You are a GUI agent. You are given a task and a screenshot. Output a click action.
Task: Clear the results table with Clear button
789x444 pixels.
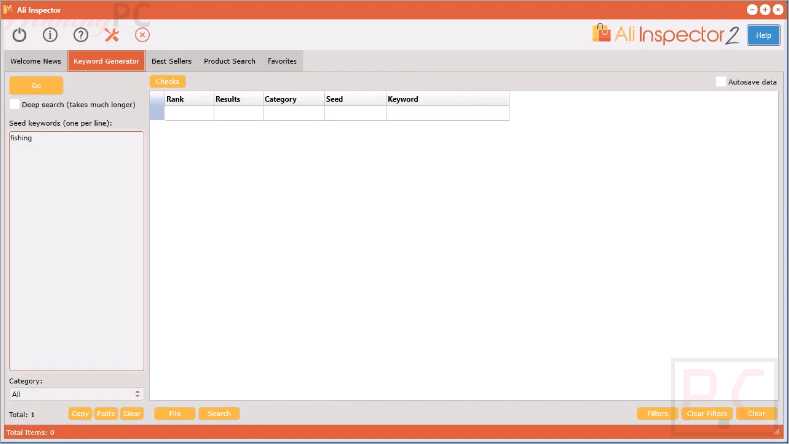pos(756,413)
